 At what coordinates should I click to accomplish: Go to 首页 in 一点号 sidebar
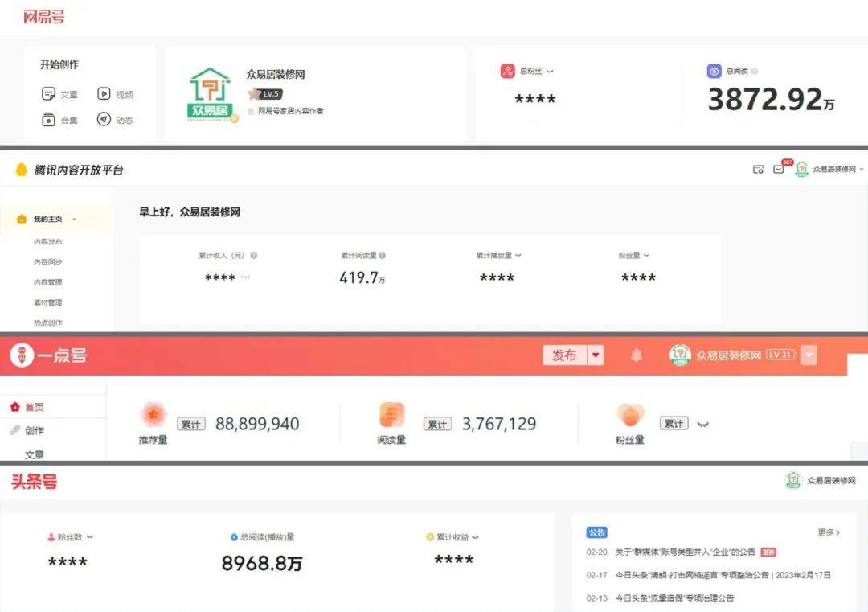(x=27, y=407)
